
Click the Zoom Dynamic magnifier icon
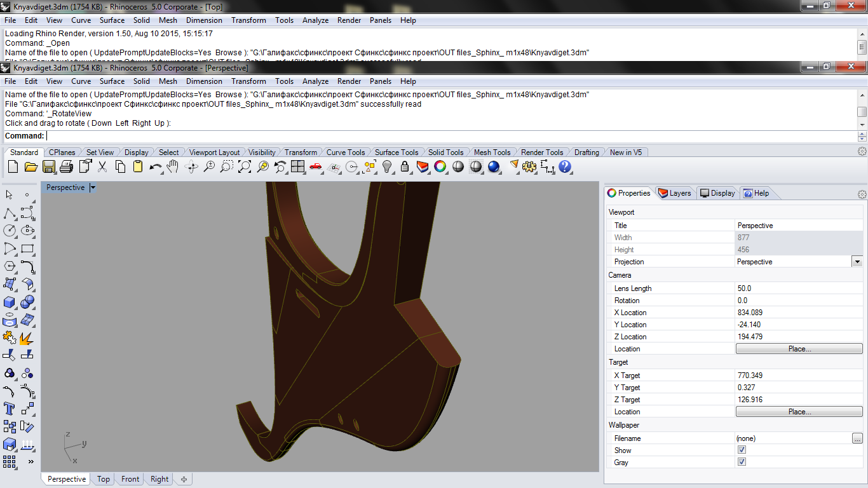208,166
